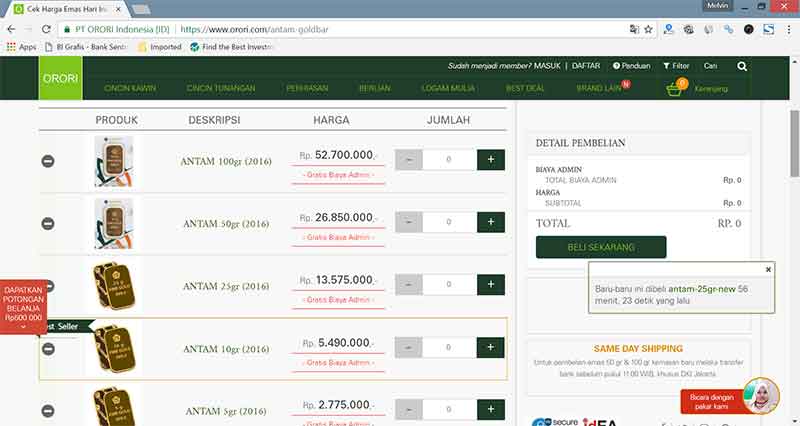Click the ORORI logo

coord(60,78)
